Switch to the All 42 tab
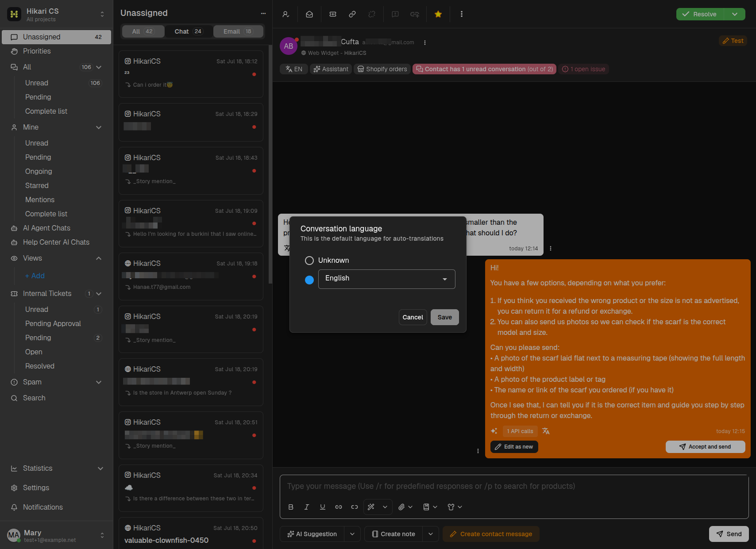This screenshot has height=549, width=756. click(x=143, y=31)
